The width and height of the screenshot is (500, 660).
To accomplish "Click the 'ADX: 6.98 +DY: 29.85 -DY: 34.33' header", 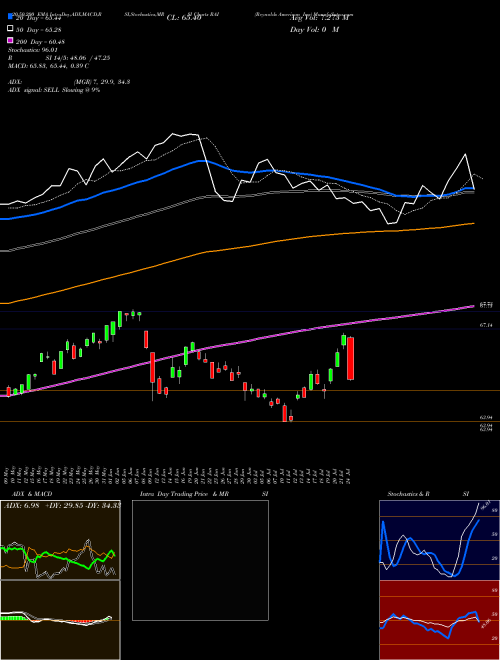I will pyautogui.click(x=62, y=505).
